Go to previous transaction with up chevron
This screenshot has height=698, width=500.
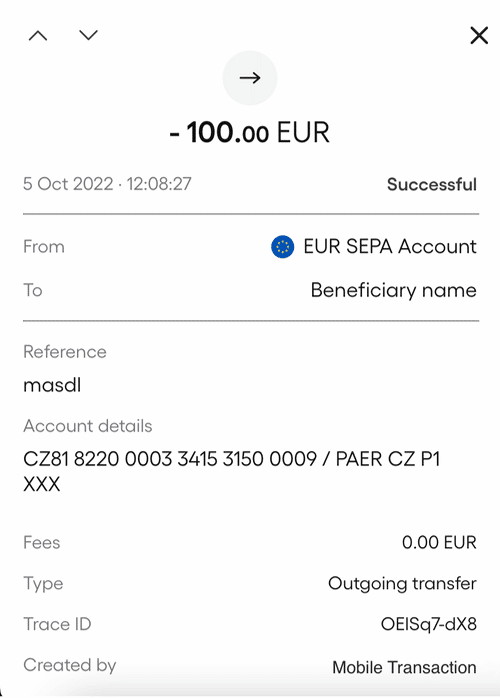tap(38, 35)
